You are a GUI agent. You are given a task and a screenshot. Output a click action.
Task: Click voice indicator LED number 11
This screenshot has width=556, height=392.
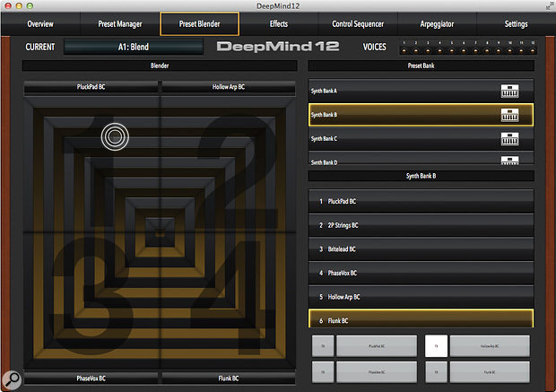pyautogui.click(x=521, y=51)
